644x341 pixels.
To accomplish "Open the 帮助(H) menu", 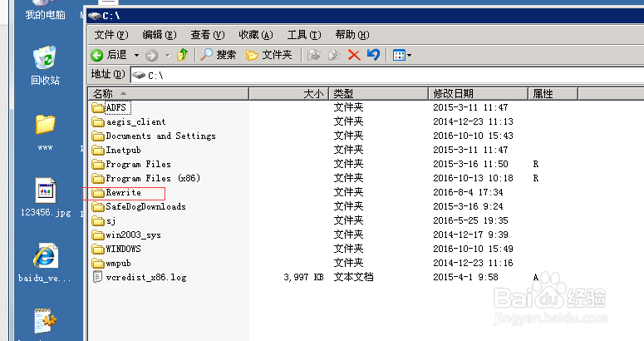I will [x=352, y=35].
